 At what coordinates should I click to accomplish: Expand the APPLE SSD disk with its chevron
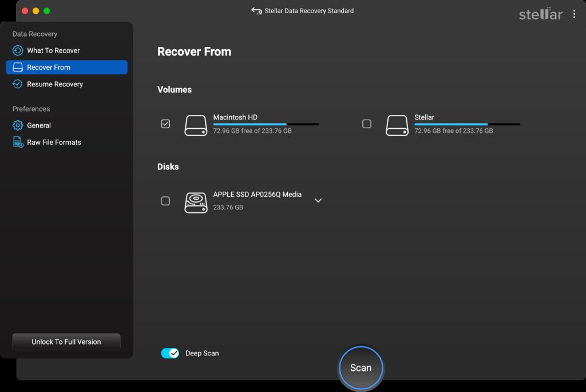[318, 200]
